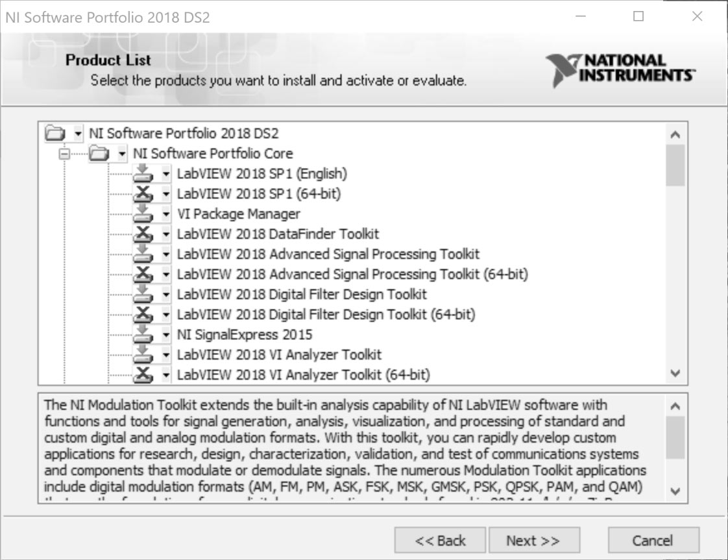Screen dimensions: 728x560
Task: Open dropdown for Advanced Signal Processing Toolkit (64-bit)
Action: (x=166, y=275)
